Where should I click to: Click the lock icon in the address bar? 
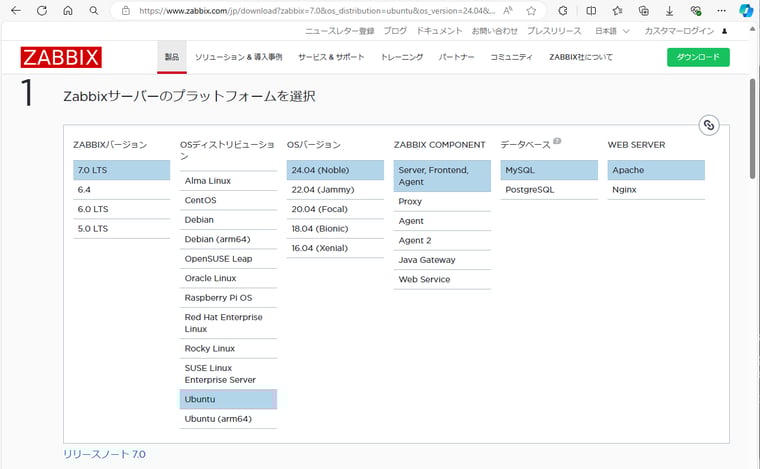(x=126, y=11)
